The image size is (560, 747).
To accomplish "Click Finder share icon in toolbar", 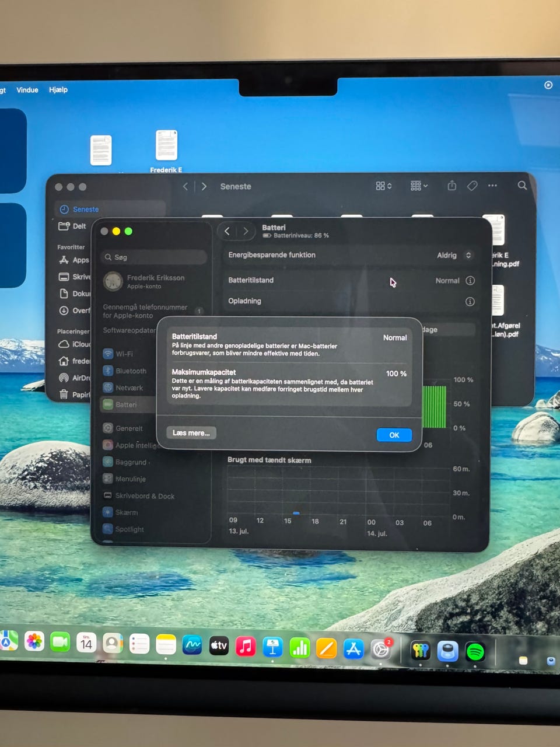I will 452,186.
